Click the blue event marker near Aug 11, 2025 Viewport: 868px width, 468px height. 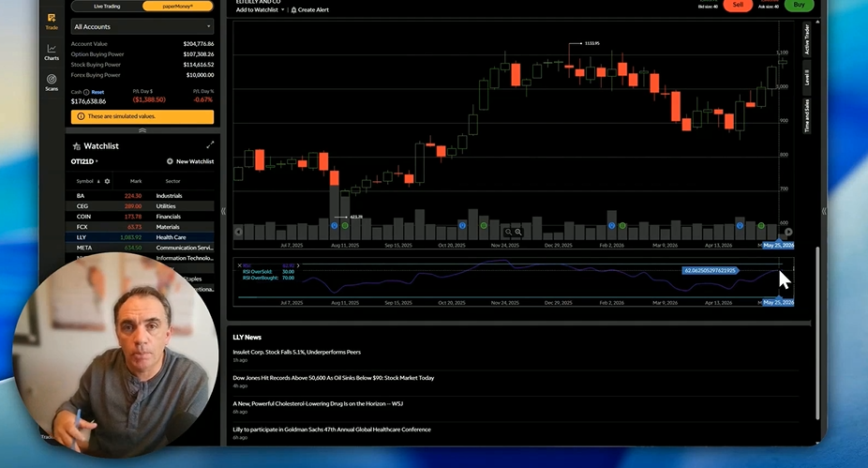(x=335, y=225)
